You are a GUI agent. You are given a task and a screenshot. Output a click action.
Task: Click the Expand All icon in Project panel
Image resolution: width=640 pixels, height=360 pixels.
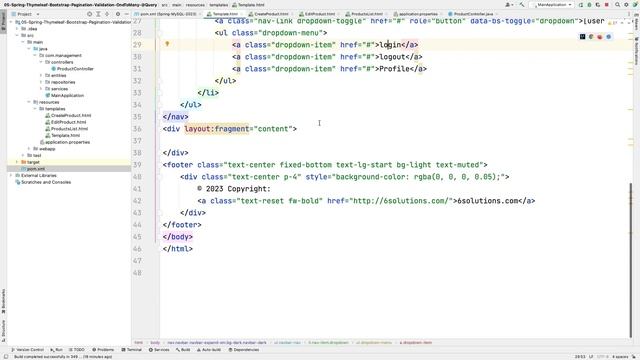98,14
